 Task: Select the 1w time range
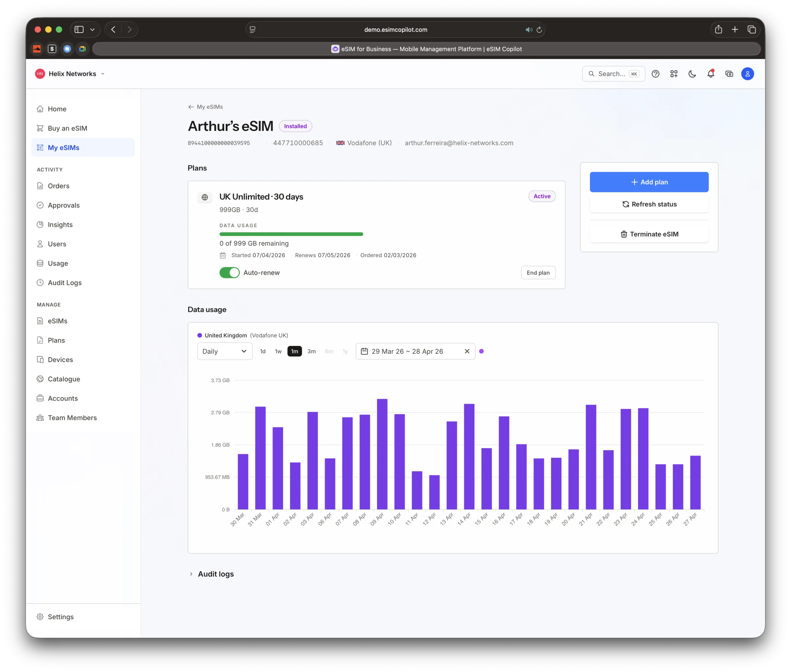[278, 351]
